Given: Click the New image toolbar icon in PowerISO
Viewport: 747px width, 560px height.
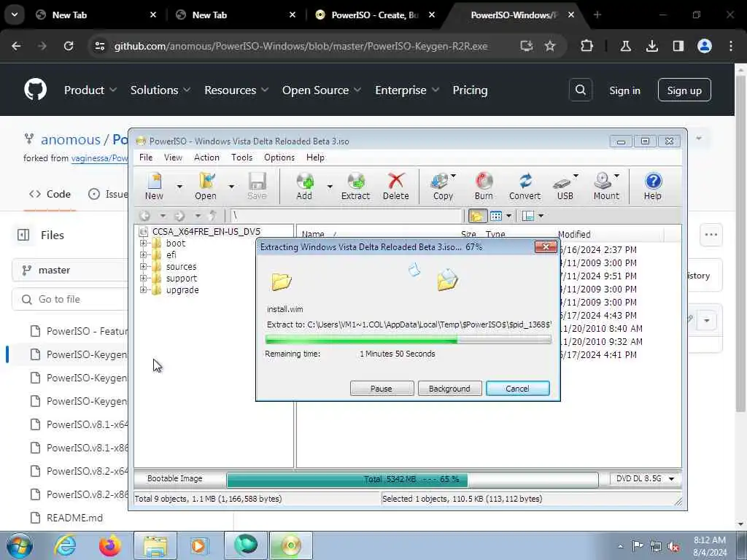Looking at the screenshot, I should pyautogui.click(x=155, y=186).
